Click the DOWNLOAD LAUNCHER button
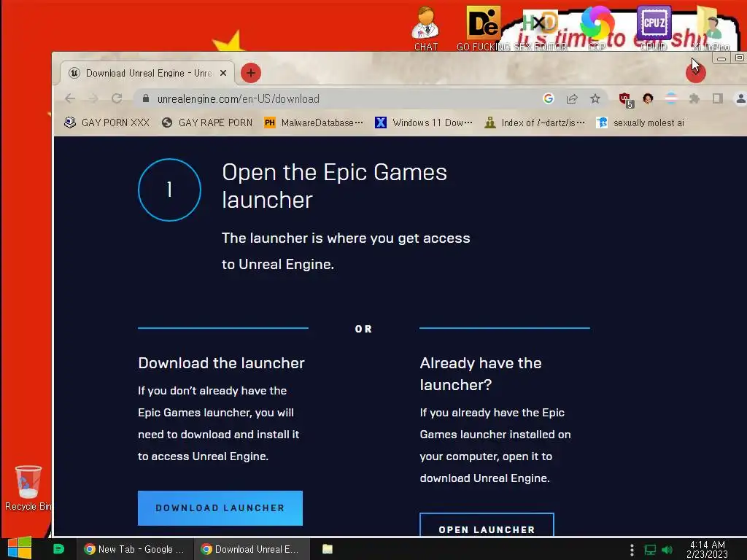Screen dimensions: 747x560 point(220,508)
